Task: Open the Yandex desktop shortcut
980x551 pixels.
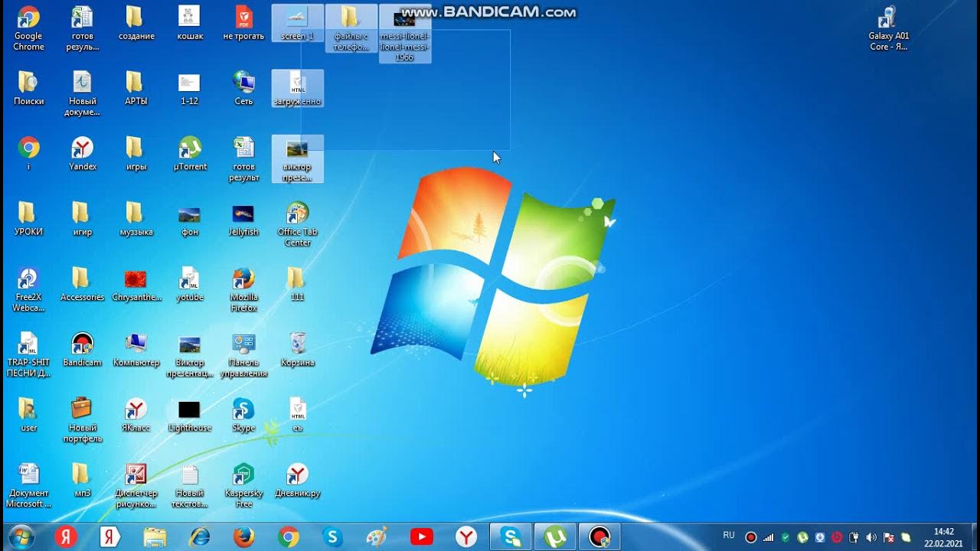Action: pyautogui.click(x=83, y=153)
